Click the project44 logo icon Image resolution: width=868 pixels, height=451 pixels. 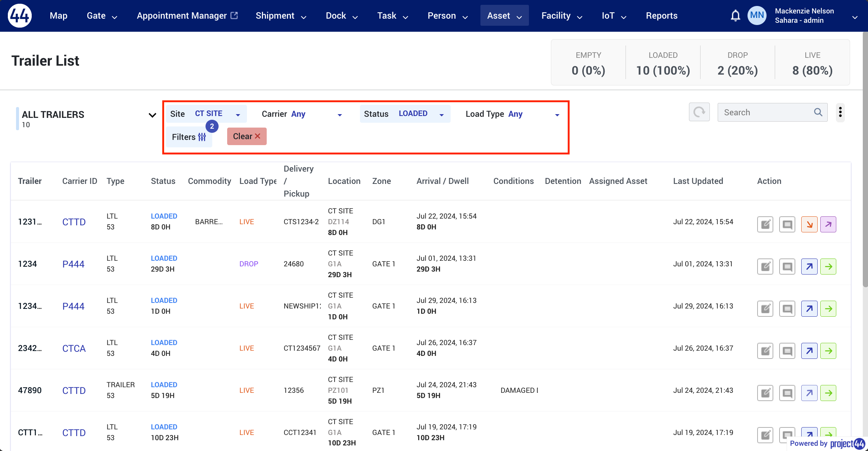click(x=20, y=16)
